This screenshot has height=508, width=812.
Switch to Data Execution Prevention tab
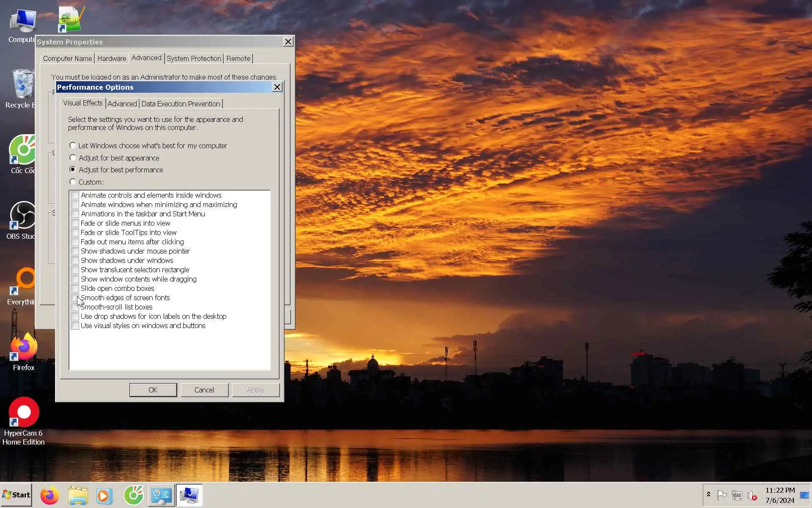181,104
